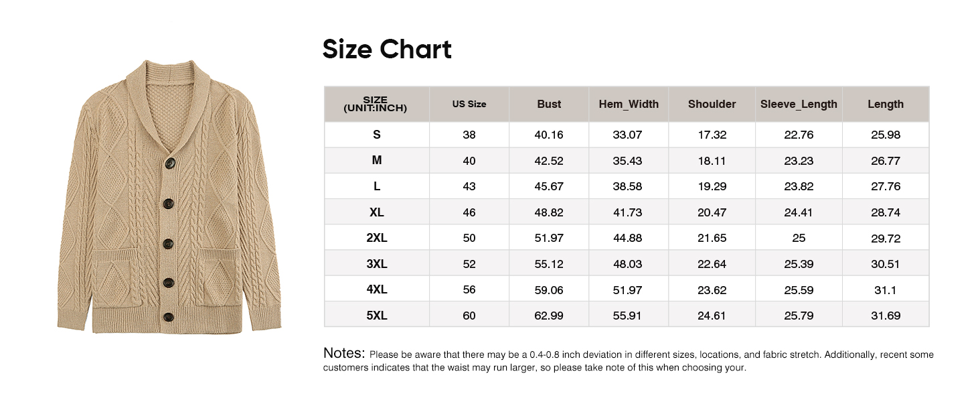Click the US Size column header
Image resolution: width=980 pixels, height=402 pixels.
469,104
